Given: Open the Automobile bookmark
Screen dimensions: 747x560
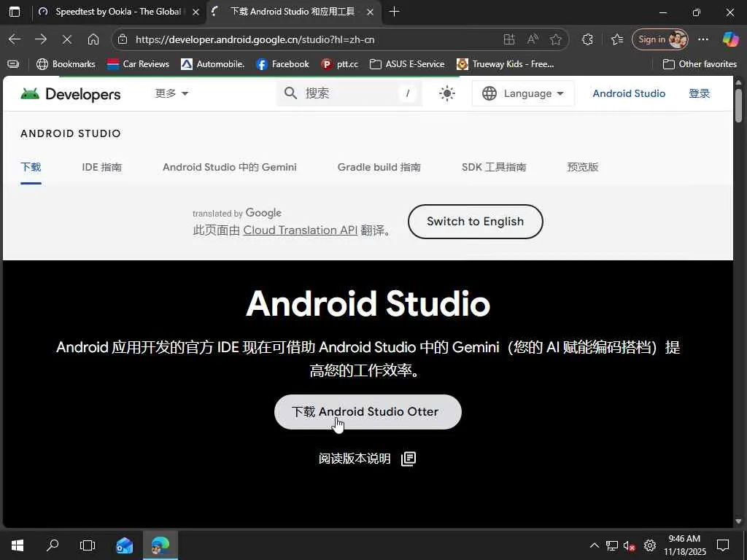Looking at the screenshot, I should pos(212,64).
